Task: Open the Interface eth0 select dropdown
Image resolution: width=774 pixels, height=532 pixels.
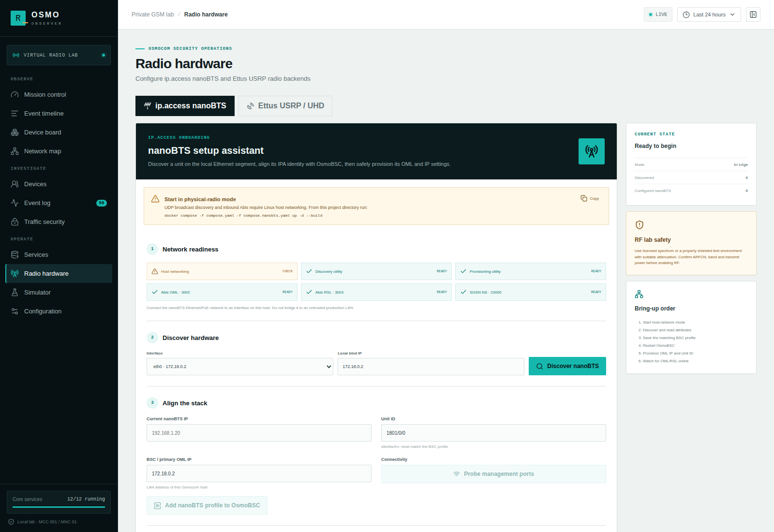Action: (240, 367)
